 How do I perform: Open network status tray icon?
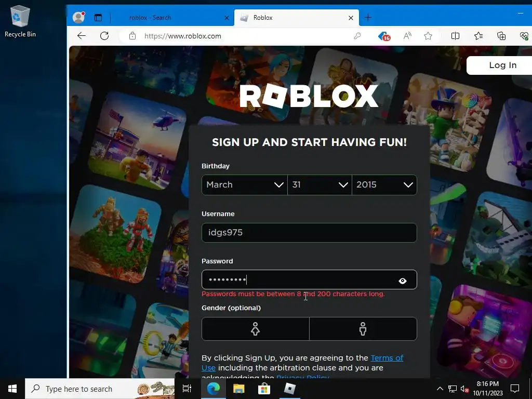(x=453, y=389)
